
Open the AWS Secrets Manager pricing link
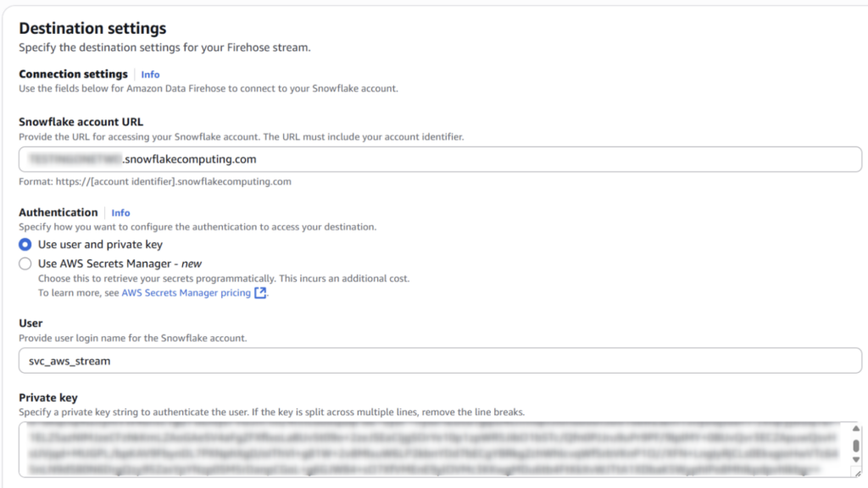click(186, 292)
